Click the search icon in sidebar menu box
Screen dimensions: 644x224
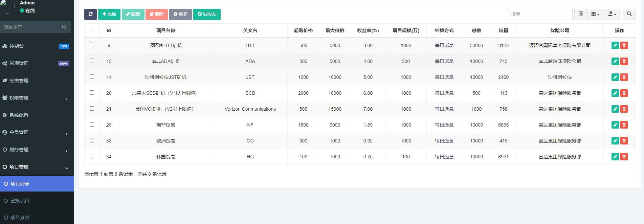click(64, 27)
